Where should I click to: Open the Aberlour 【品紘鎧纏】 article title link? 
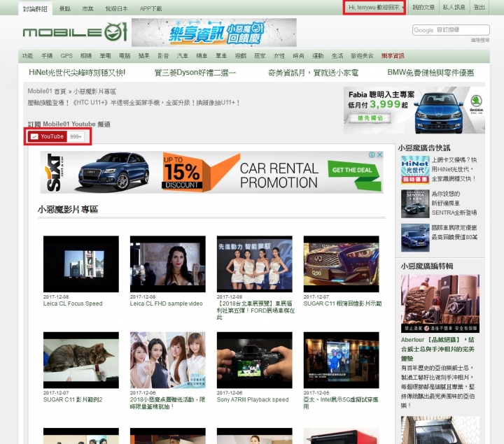[x=437, y=349]
